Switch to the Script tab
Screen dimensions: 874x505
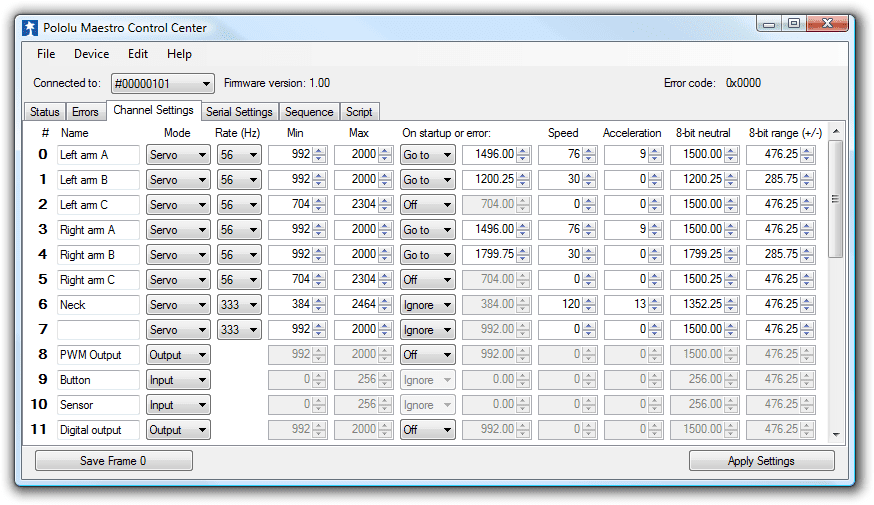(x=359, y=112)
